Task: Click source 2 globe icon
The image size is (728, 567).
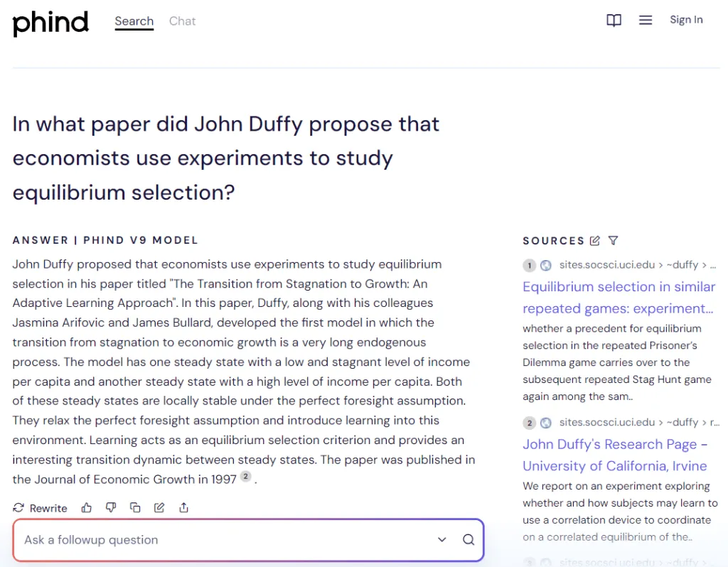Action: [546, 423]
